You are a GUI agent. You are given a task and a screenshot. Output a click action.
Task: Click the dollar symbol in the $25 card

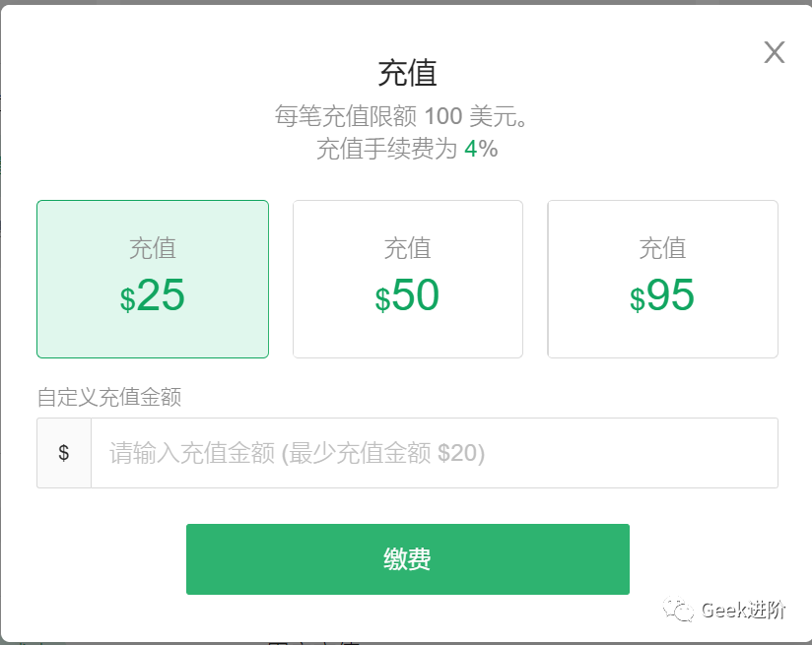[127, 300]
